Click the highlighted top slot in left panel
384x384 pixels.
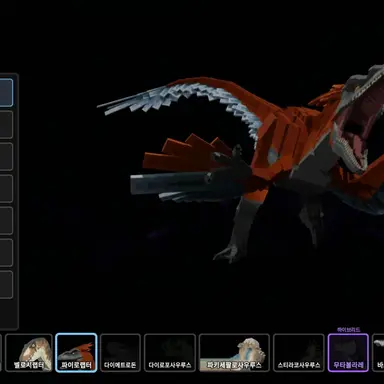[6, 93]
